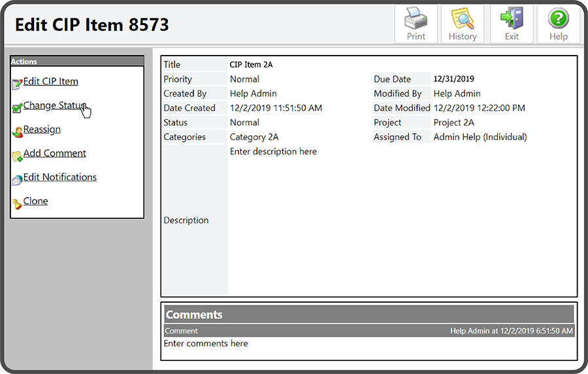Click the Change Status checkmark icon
This screenshot has height=374, width=588.
pyautogui.click(x=17, y=108)
